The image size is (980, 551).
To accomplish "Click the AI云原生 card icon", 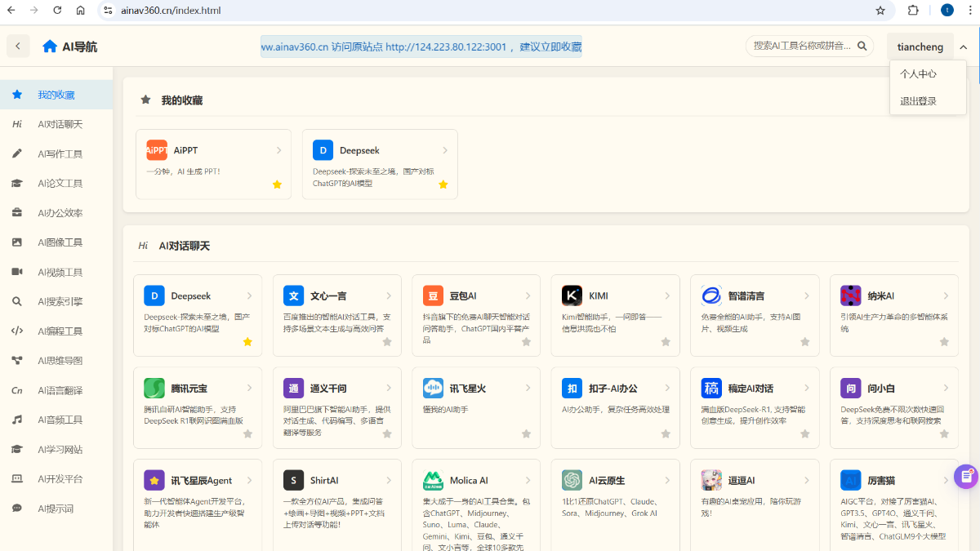I will pyautogui.click(x=572, y=480).
